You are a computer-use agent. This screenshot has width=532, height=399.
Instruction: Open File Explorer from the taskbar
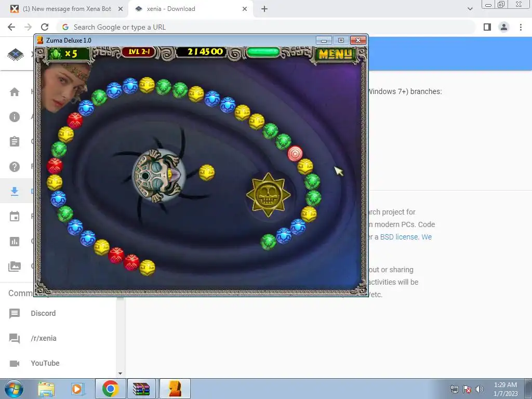click(46, 389)
